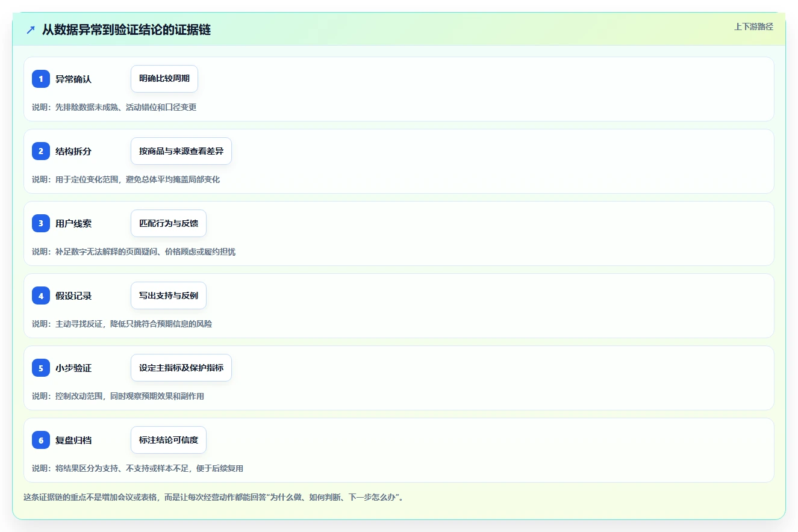Image resolution: width=798 pixels, height=532 pixels.
Task: Choose the 写出支持与反例 button
Action: pyautogui.click(x=169, y=295)
